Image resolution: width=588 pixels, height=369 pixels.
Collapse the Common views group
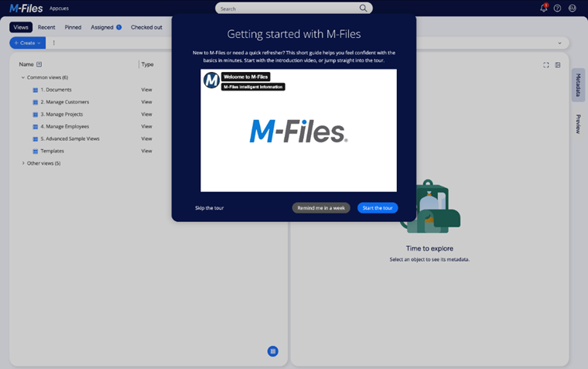[x=23, y=77]
